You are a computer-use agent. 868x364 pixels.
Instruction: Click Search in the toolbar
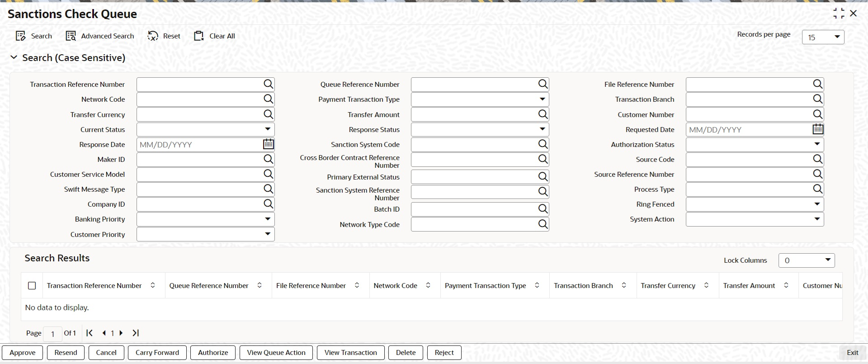click(x=34, y=36)
